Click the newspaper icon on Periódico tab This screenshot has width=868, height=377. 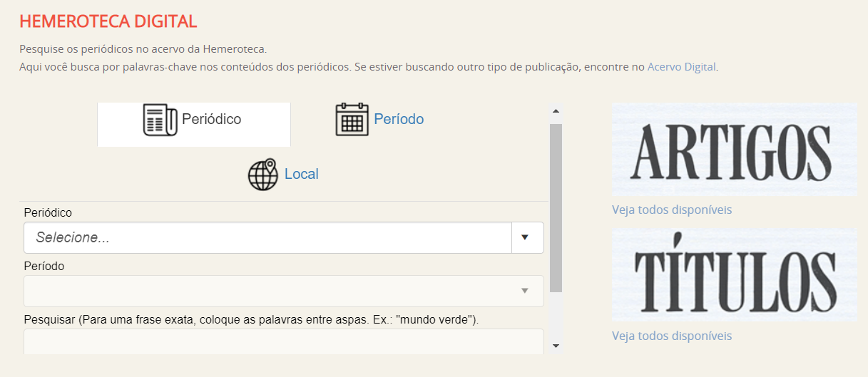click(x=160, y=120)
